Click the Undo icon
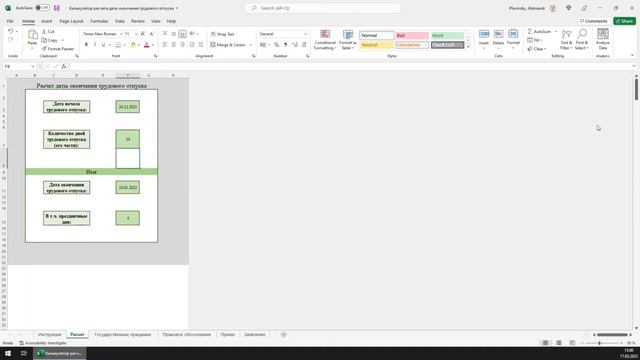 click(11, 31)
